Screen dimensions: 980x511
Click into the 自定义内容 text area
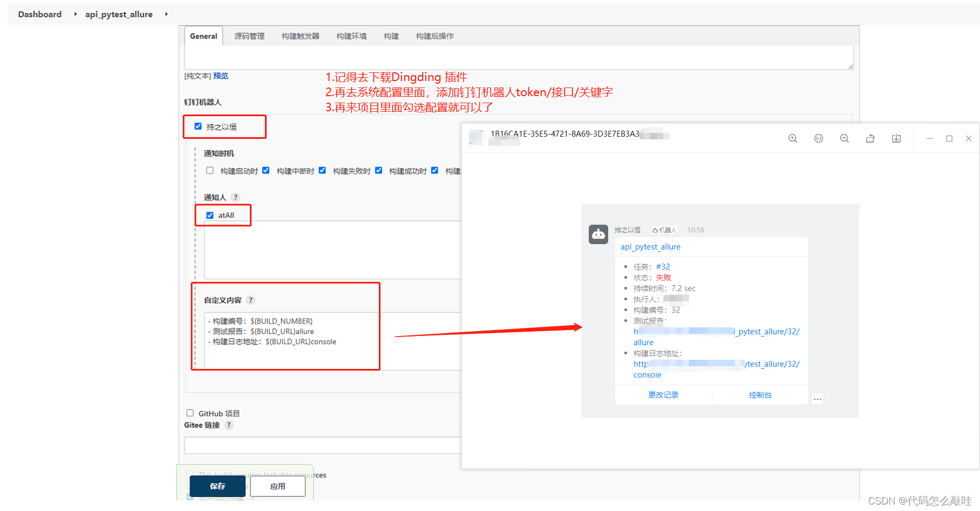click(332, 341)
